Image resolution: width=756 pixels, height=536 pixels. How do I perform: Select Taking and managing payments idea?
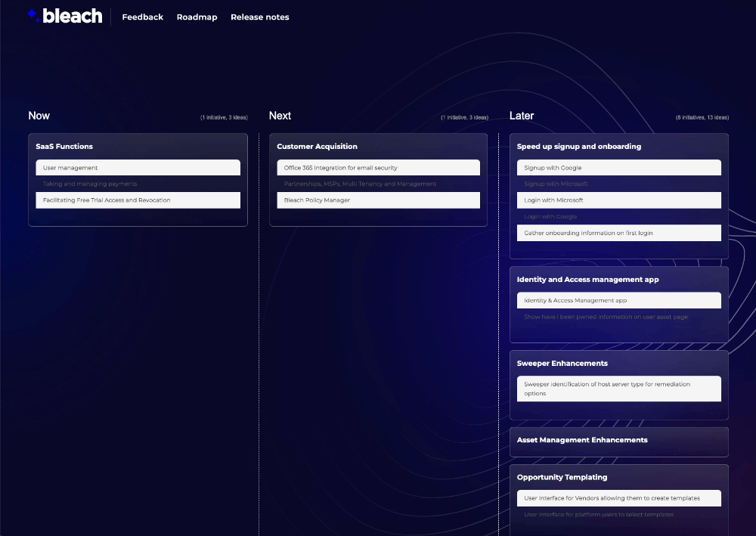[138, 184]
